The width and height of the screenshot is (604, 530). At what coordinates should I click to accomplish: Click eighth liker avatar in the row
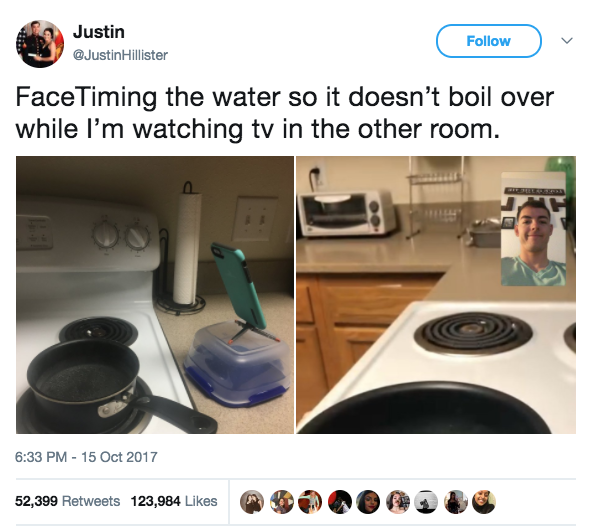pyautogui.click(x=456, y=501)
